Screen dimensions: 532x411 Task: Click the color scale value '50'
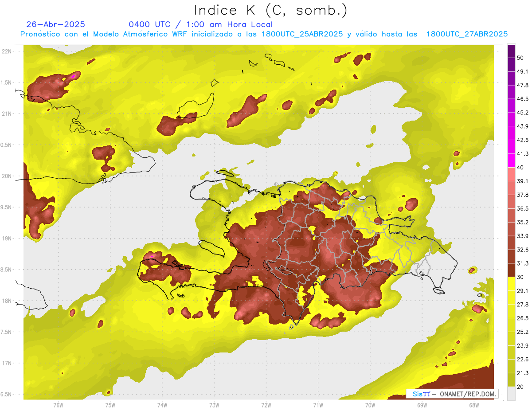click(x=521, y=58)
